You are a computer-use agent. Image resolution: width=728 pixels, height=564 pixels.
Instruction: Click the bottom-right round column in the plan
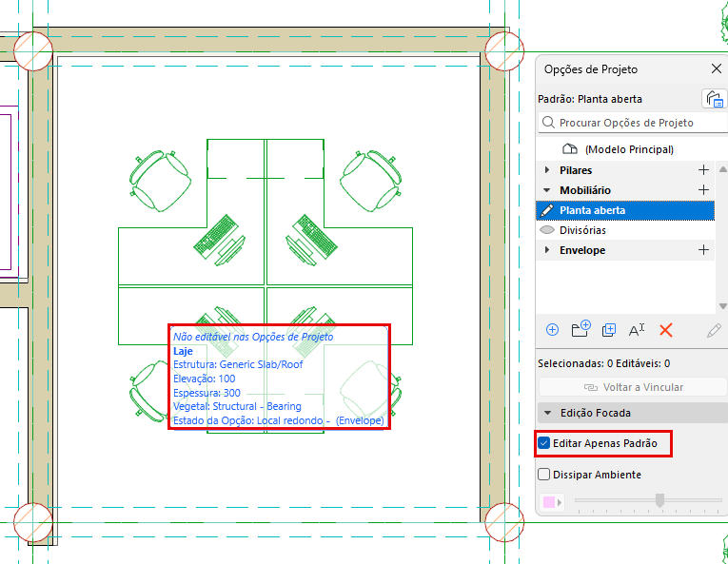coord(504,522)
